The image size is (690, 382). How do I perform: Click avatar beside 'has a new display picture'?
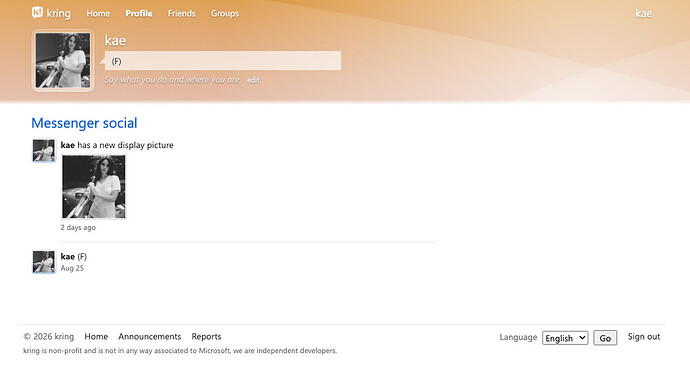44,151
